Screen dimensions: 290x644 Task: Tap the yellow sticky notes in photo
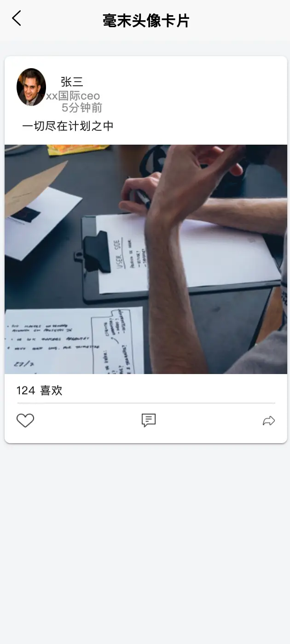tap(77, 149)
